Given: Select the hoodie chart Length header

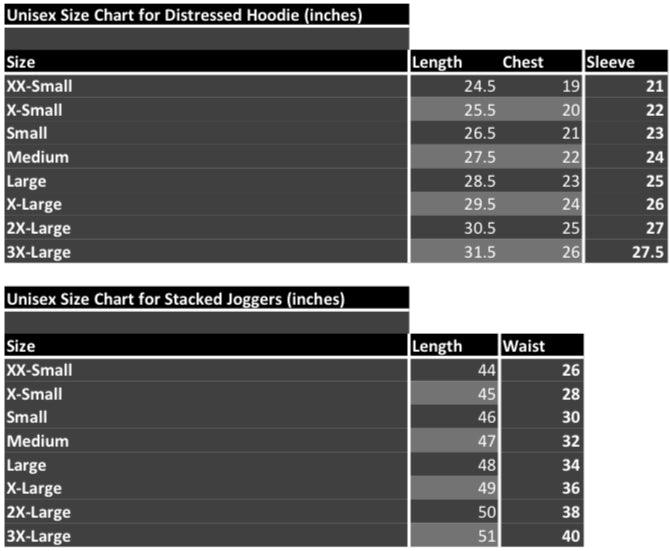Looking at the screenshot, I should click(438, 62).
